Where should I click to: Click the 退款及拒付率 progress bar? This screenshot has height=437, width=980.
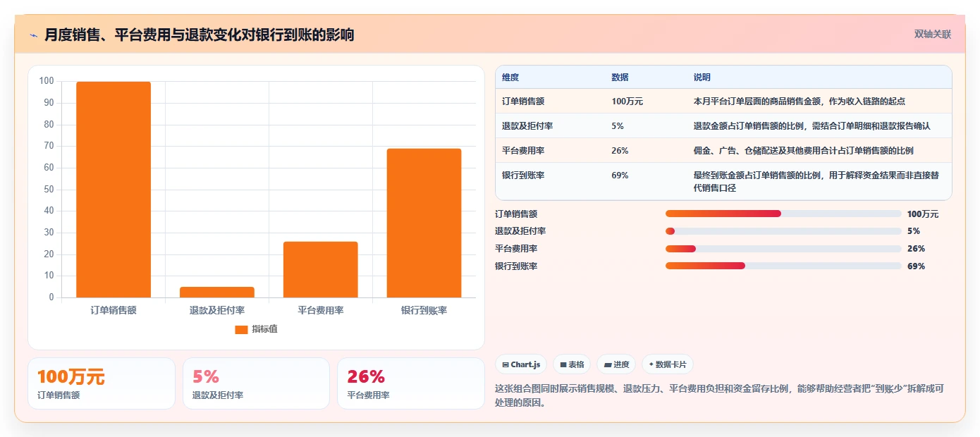tap(783, 231)
